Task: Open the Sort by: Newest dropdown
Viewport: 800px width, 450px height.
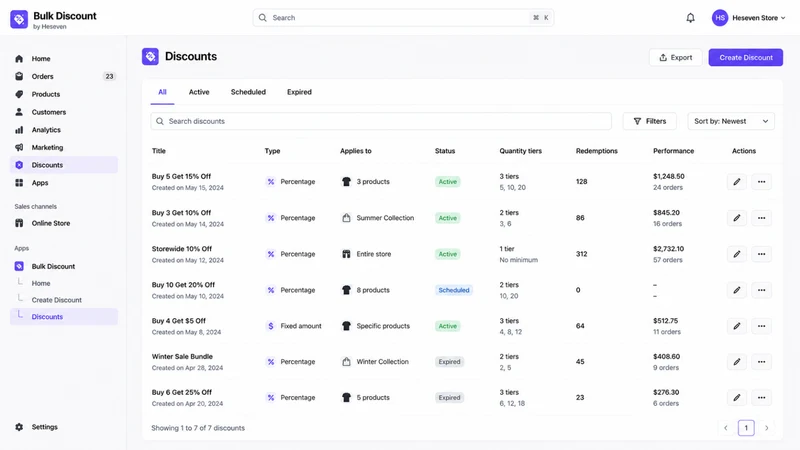Action: [x=731, y=121]
